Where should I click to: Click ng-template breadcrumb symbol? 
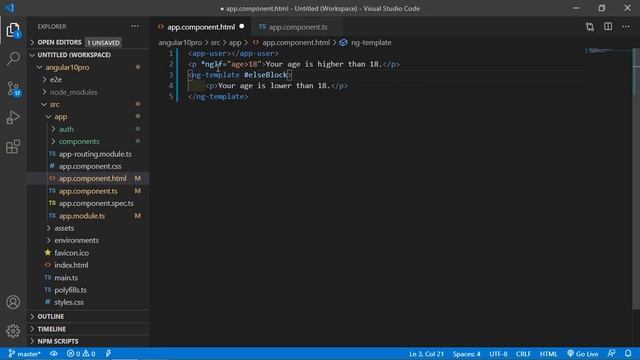tap(365, 42)
